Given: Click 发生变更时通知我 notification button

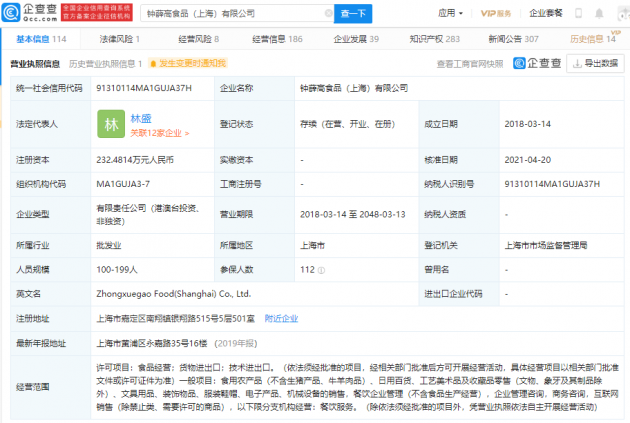Looking at the screenshot, I should point(188,63).
